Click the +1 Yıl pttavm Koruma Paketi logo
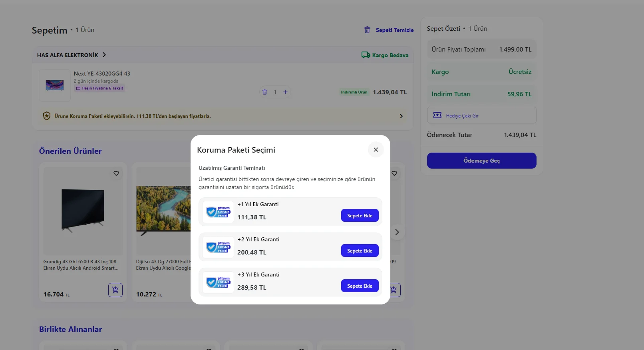 (218, 212)
